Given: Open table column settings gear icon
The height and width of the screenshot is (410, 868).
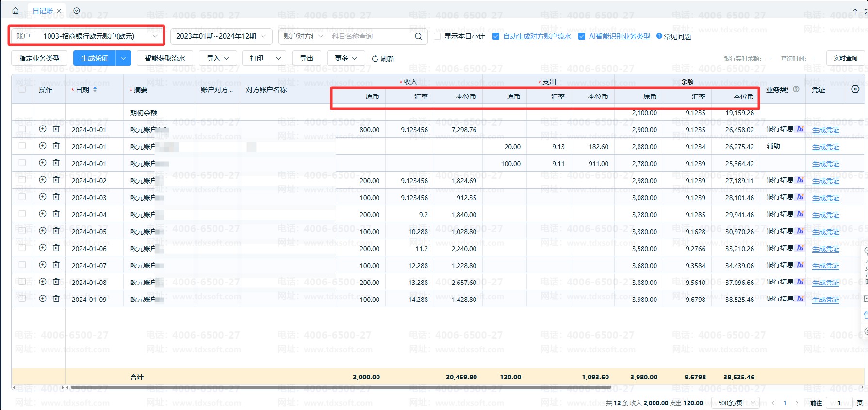Looking at the screenshot, I should [x=855, y=89].
